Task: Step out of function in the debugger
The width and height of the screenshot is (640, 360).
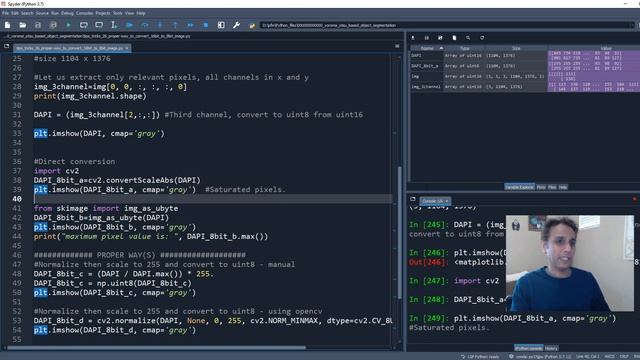Action: (x=175, y=25)
